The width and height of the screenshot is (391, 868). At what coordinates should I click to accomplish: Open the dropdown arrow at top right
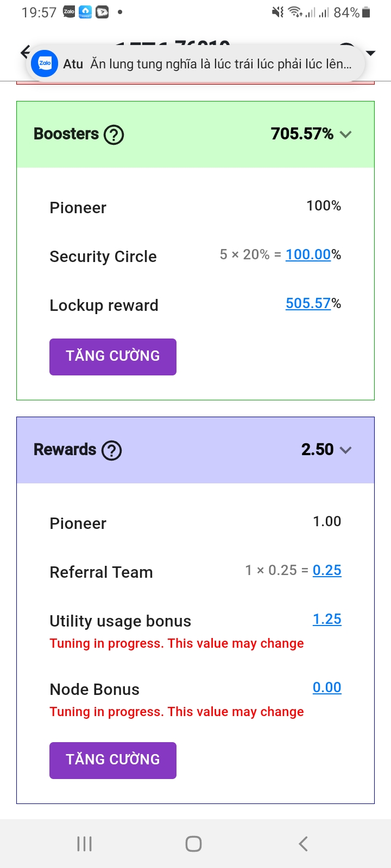[x=371, y=53]
